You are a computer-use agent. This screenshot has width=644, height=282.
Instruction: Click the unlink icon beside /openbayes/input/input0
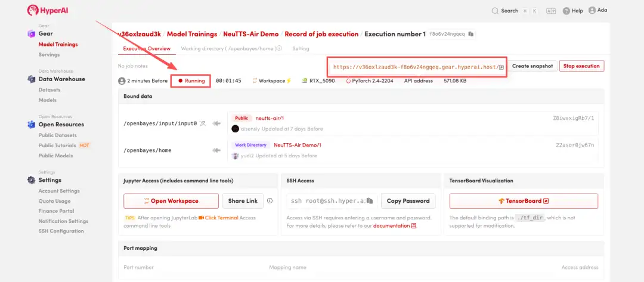point(203,123)
